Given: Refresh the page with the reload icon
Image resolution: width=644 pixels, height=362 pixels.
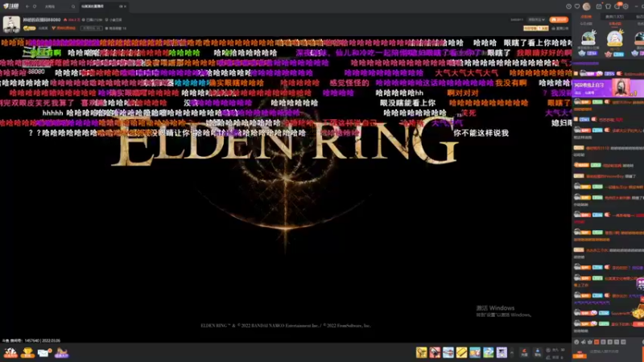Looking at the screenshot, I should coord(35,6).
